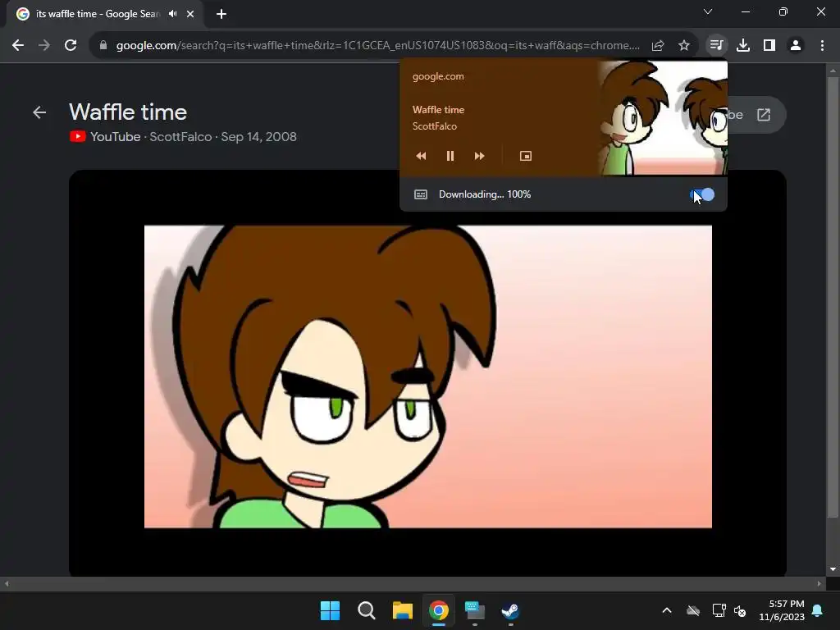Image resolution: width=840 pixels, height=630 pixels.
Task: Mute tab via speaker icon
Action: click(x=172, y=14)
